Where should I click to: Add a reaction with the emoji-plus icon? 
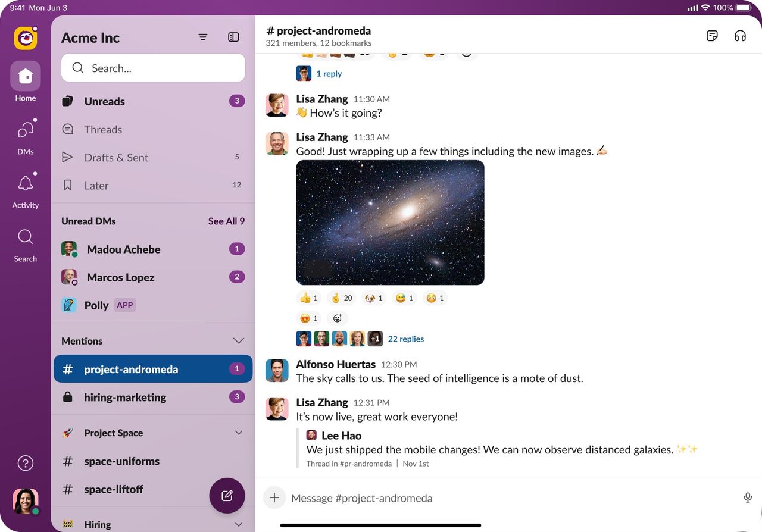point(338,318)
